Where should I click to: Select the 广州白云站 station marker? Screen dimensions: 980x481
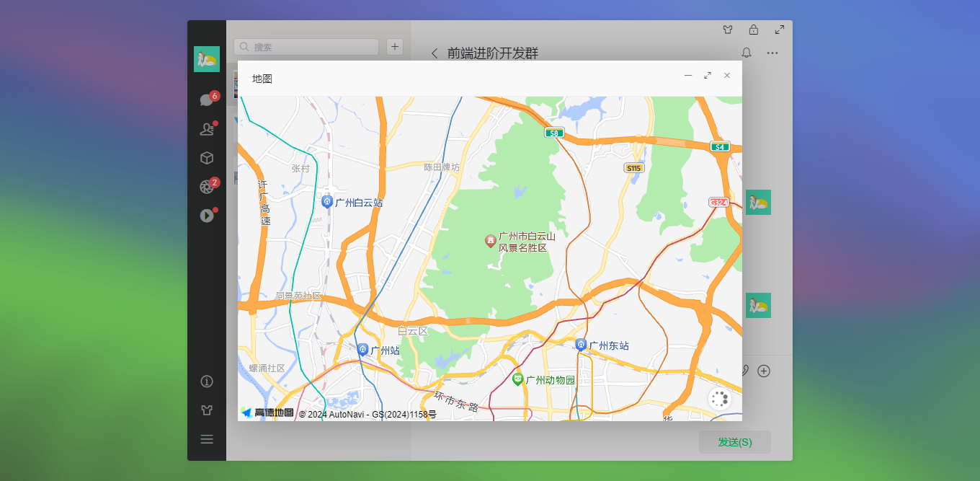point(328,202)
